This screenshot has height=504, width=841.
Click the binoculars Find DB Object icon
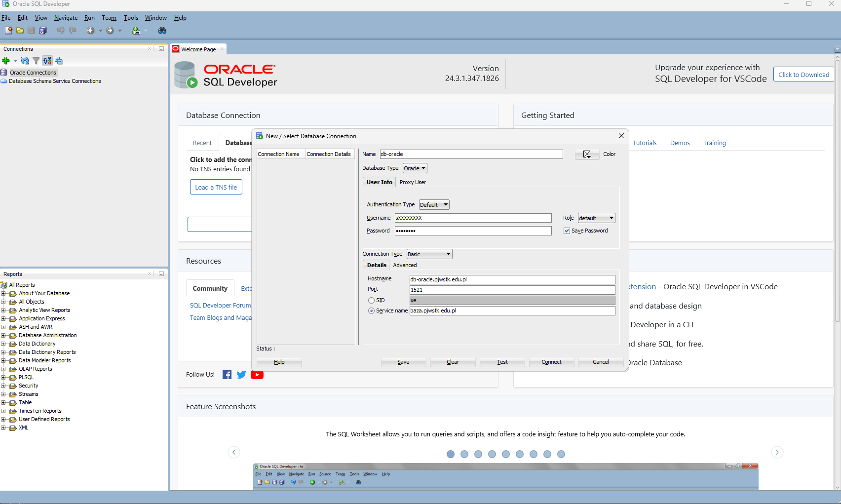point(162,31)
